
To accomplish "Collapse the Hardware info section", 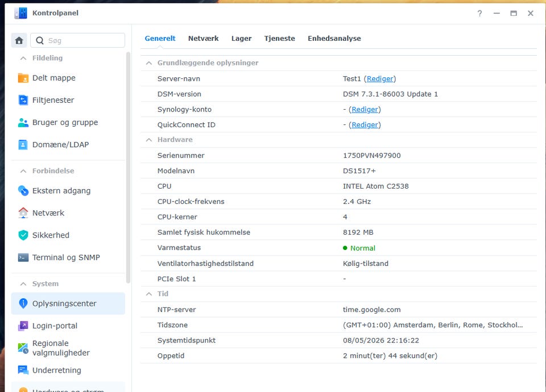I will click(149, 140).
